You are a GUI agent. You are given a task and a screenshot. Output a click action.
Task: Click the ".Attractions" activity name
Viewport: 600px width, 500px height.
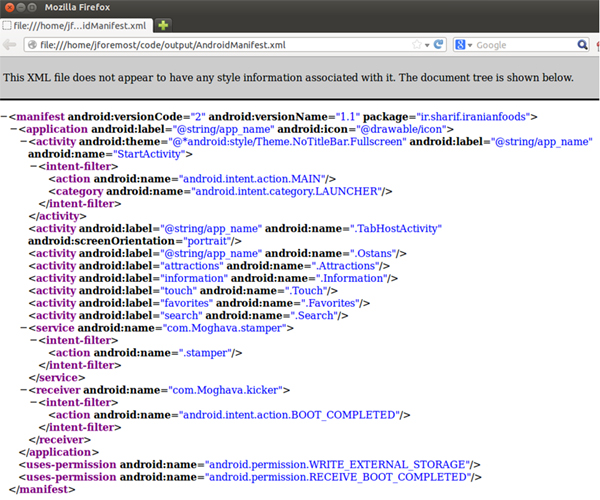point(346,265)
